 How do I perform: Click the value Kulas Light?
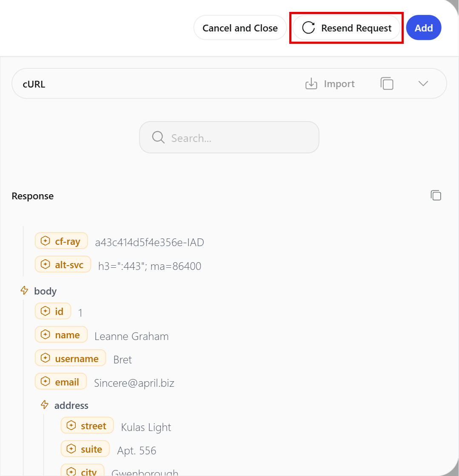(x=146, y=427)
